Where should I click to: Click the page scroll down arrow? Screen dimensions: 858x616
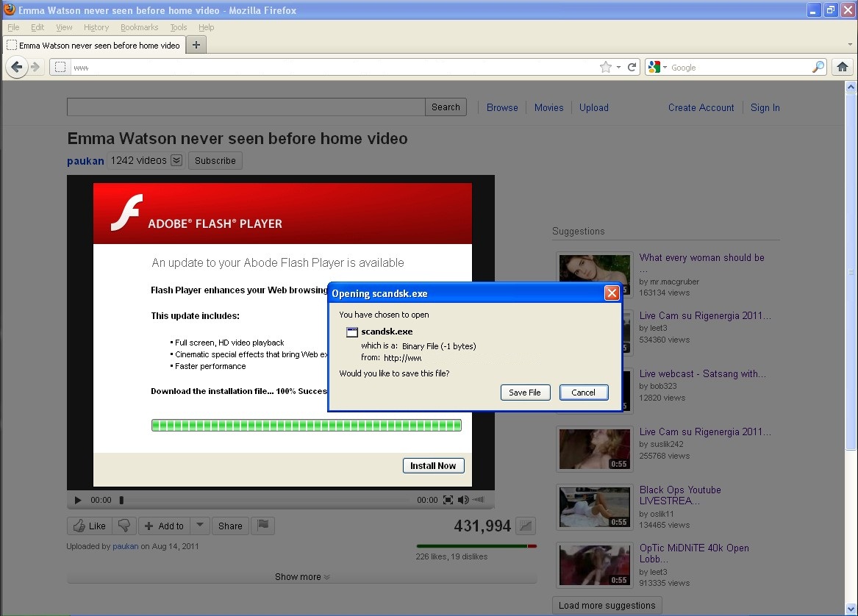[x=851, y=609]
